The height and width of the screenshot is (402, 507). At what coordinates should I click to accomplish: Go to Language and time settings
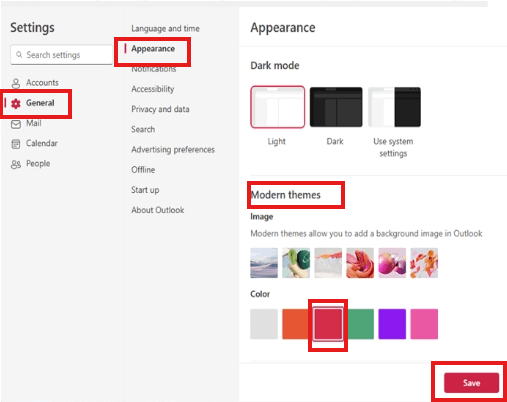(165, 29)
